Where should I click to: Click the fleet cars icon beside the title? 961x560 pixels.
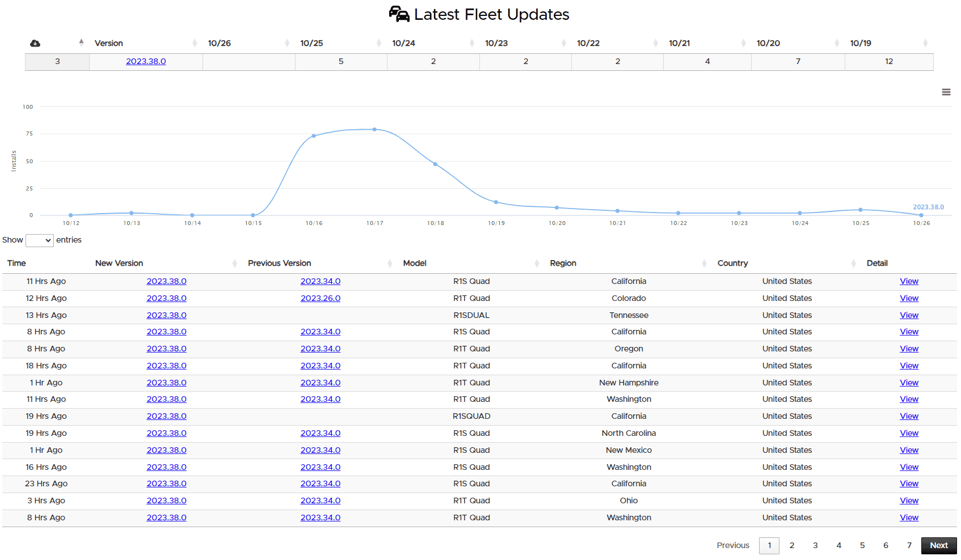(399, 14)
